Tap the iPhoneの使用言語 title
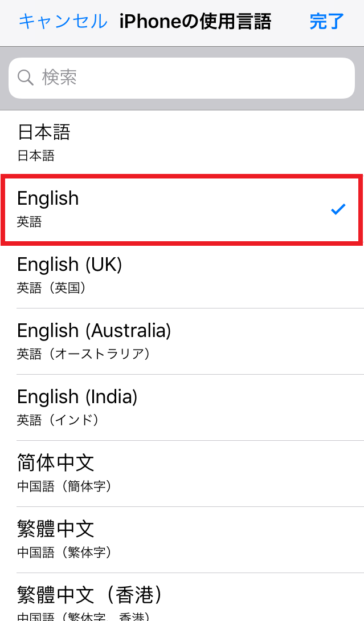The width and height of the screenshot is (364, 621). pyautogui.click(x=195, y=22)
